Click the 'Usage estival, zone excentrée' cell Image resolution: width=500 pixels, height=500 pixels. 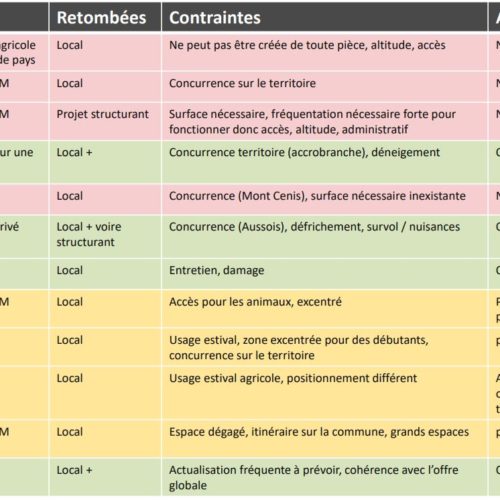[325, 347]
